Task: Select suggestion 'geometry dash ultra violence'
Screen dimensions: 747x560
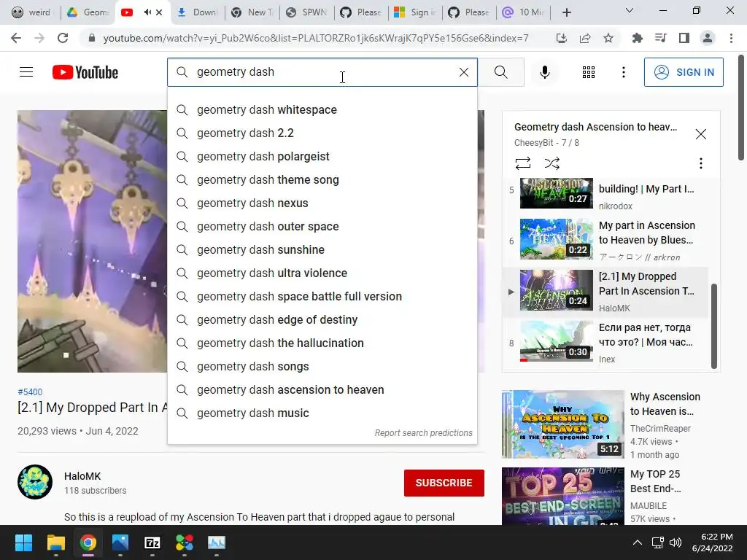Action: 322,273
